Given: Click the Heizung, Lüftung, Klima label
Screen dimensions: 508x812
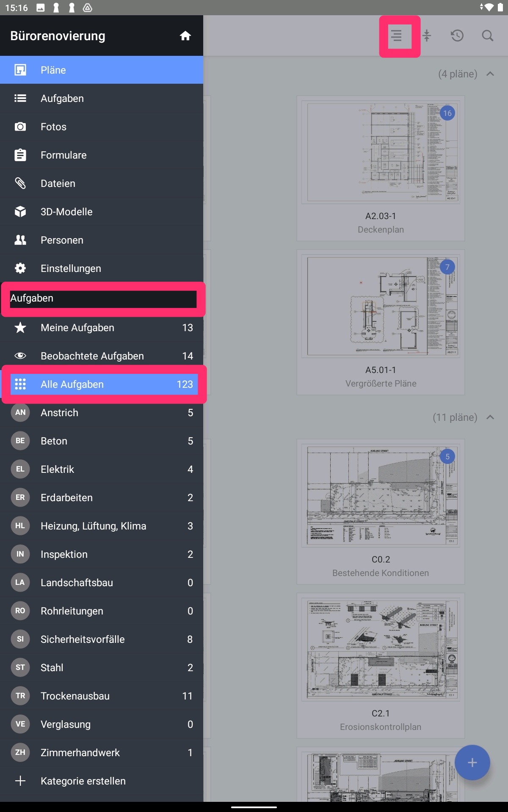Looking at the screenshot, I should pyautogui.click(x=94, y=526).
